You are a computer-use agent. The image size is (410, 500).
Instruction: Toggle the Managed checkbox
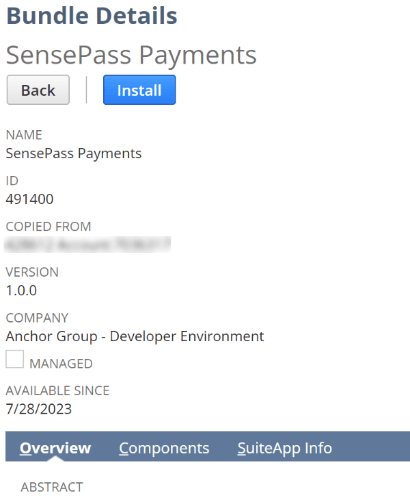point(15,359)
